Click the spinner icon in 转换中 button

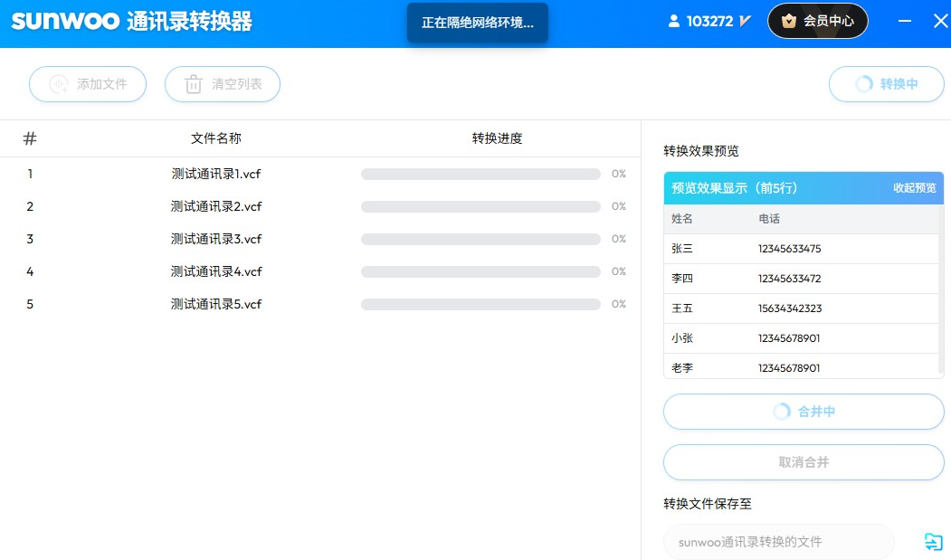[x=864, y=84]
